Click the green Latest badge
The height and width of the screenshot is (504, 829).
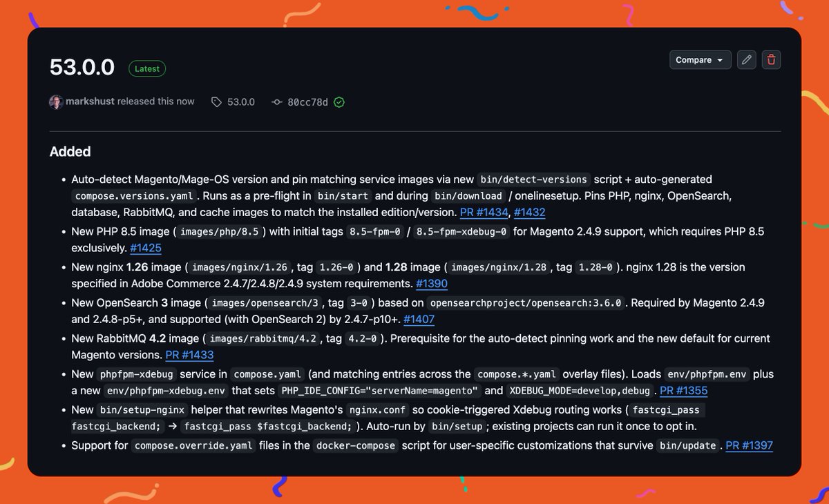tap(147, 68)
